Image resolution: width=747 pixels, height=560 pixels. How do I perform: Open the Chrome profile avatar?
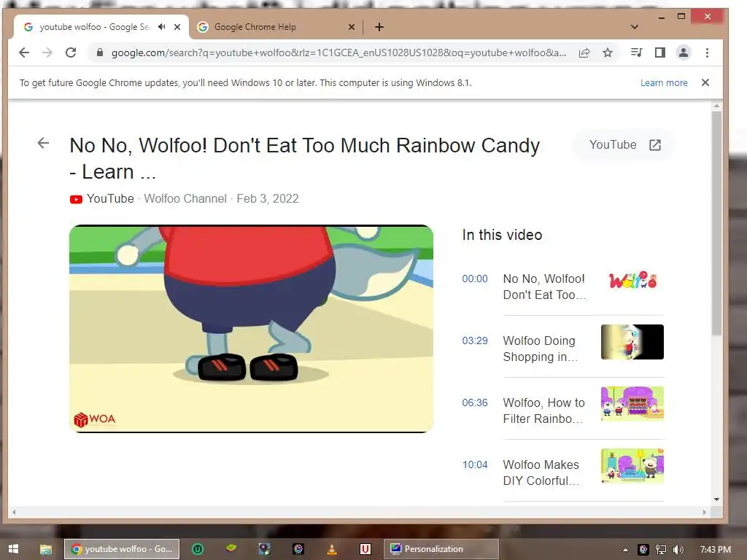point(684,52)
